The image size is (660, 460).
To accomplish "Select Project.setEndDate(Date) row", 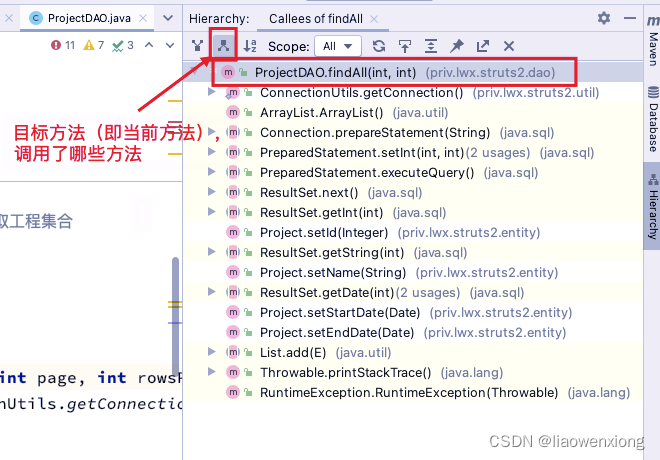I will pos(413,332).
